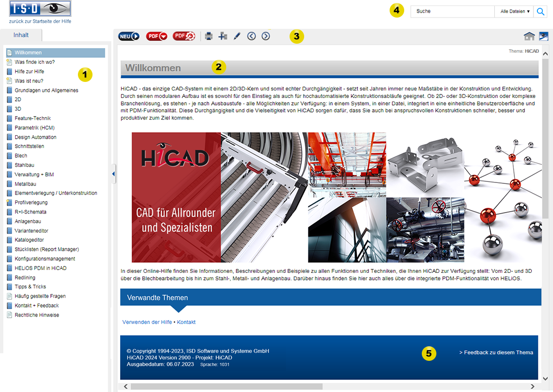Click the horizontal scrollbar thumb
This screenshot has width=553, height=392.
[x=226, y=386]
